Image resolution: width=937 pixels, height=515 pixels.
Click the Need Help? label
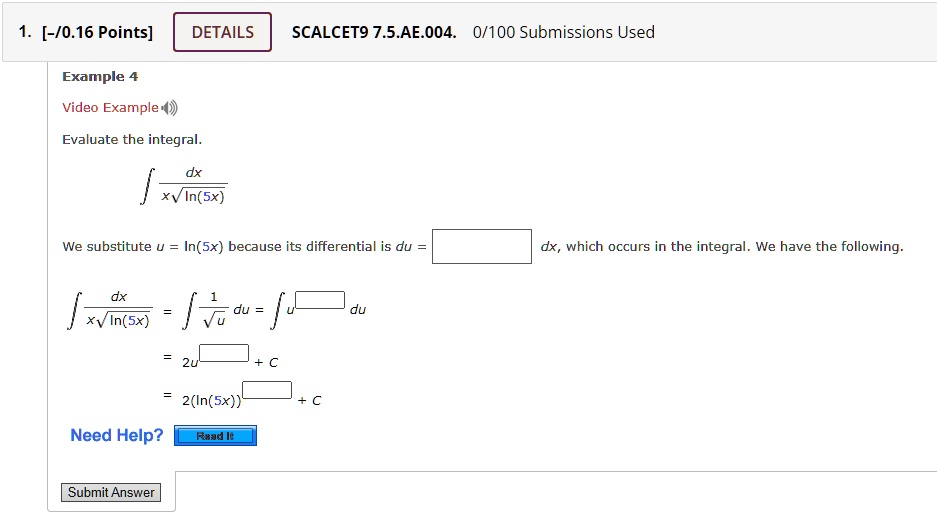117,435
